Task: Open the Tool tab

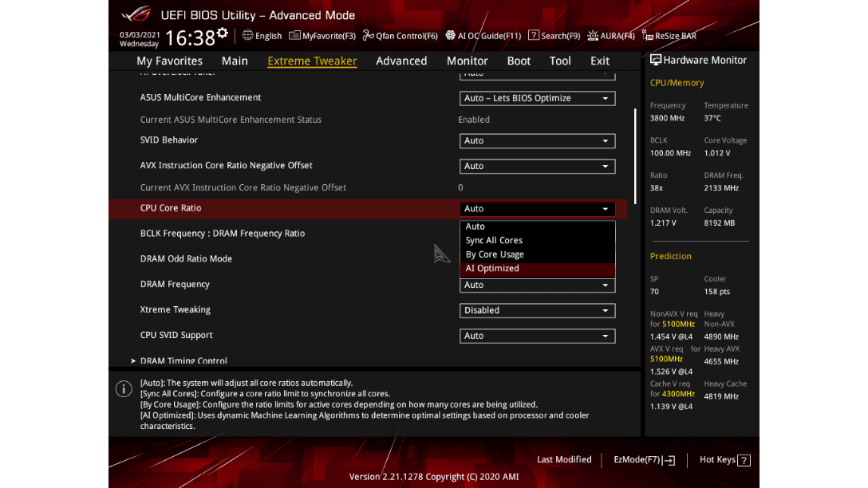Action: (560, 61)
